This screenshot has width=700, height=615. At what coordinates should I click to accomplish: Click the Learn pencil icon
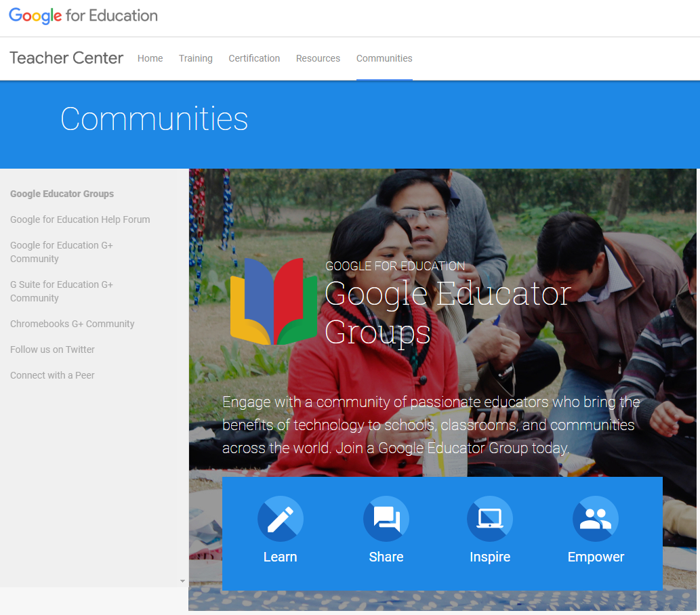point(281,519)
